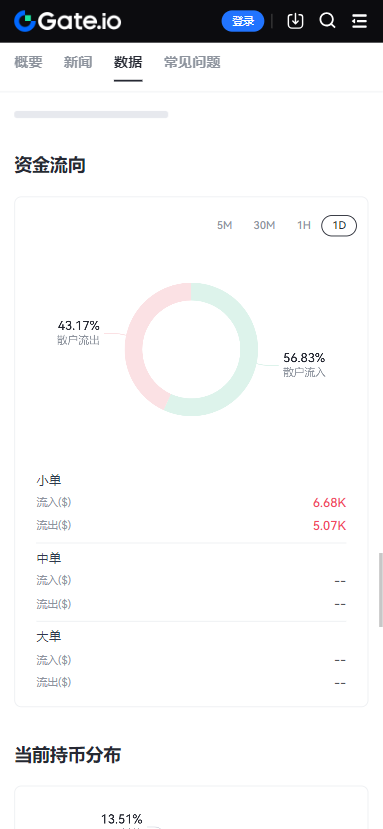Screen dimensions: 383x829
Task: Switch to the 新闻 tab
Action: pyautogui.click(x=78, y=62)
